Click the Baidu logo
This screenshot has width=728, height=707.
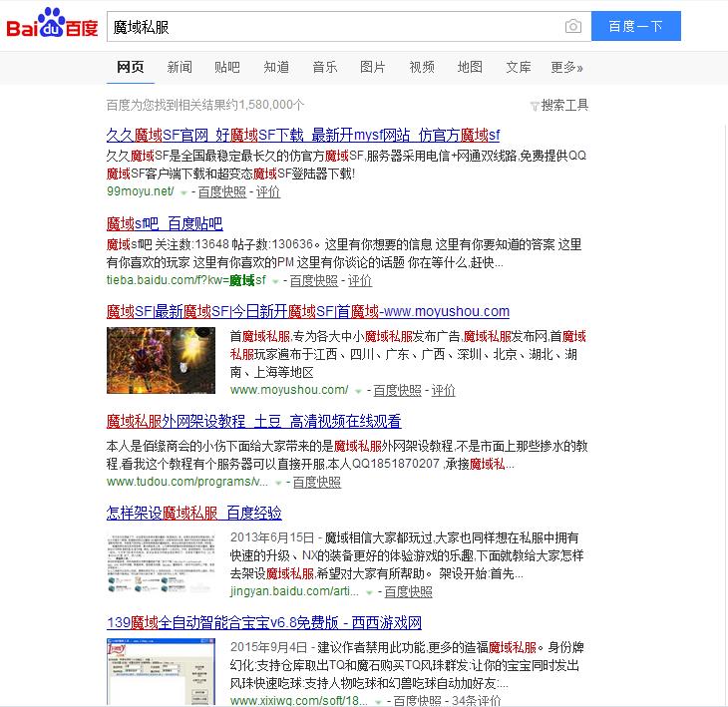(52, 23)
